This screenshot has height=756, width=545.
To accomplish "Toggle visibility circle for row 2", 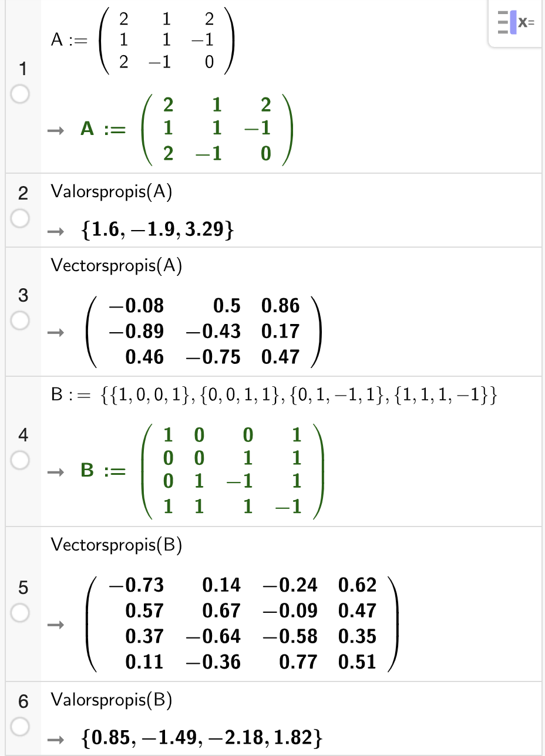I will [x=20, y=219].
